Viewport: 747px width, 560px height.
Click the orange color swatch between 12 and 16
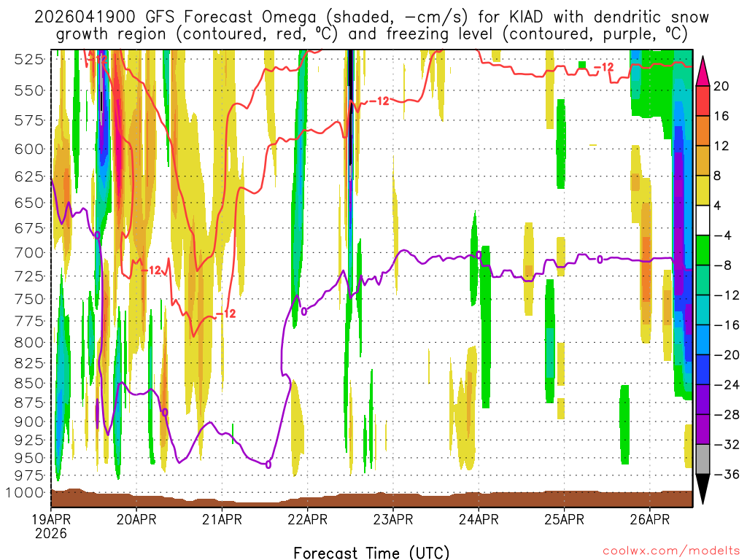(703, 131)
